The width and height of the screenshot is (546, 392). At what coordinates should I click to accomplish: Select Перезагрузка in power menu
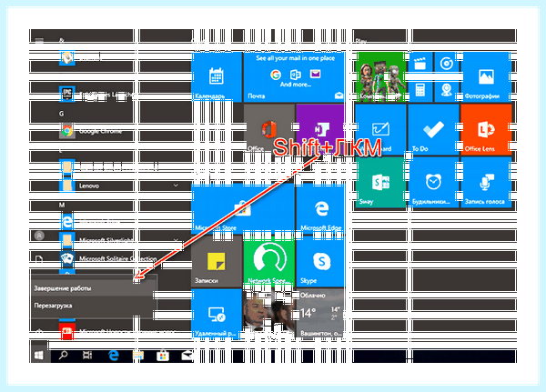click(x=92, y=306)
